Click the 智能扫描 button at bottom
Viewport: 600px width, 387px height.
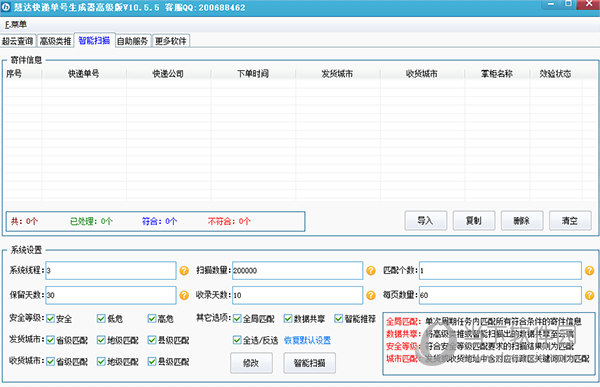[310, 363]
